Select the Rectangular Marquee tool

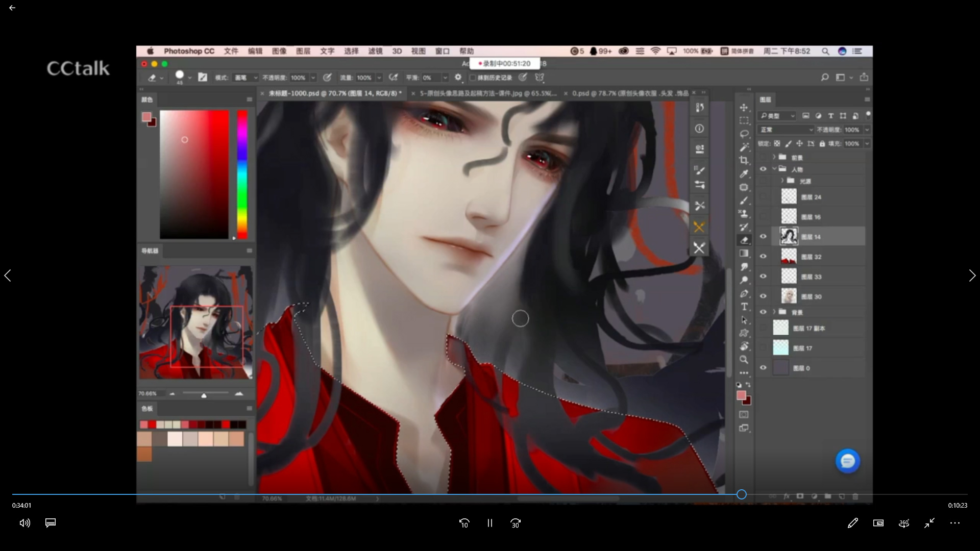744,121
